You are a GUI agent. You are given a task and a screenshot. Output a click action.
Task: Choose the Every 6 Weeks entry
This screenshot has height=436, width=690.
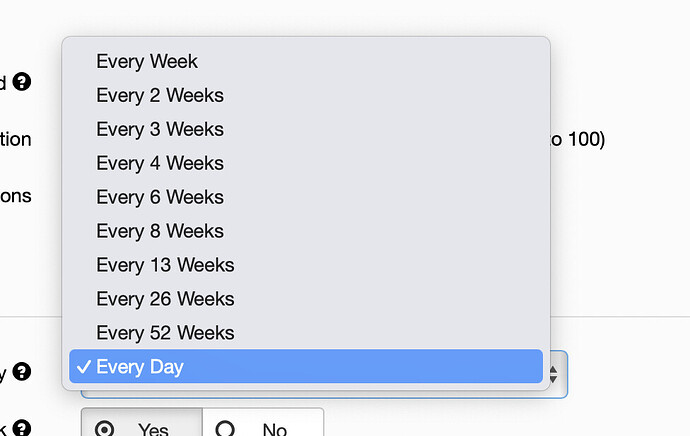(x=306, y=197)
